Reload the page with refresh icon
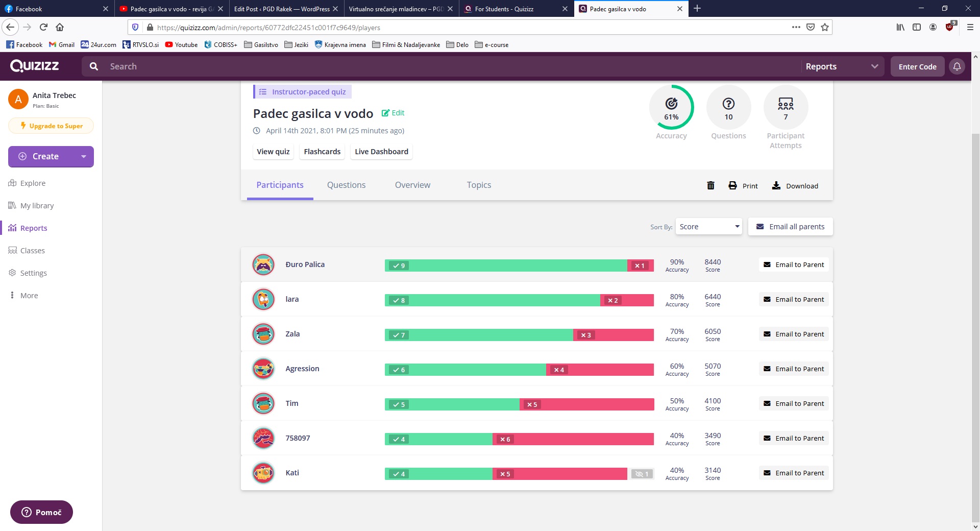980x531 pixels. pyautogui.click(x=43, y=28)
